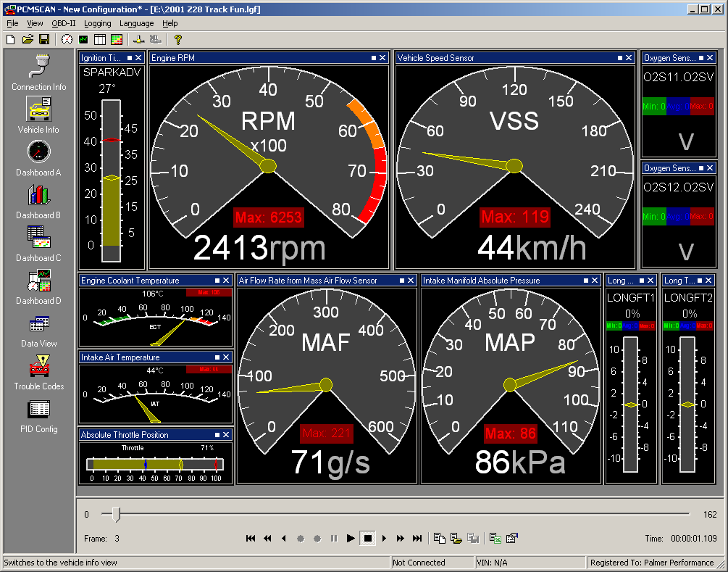The width and height of the screenshot is (728, 572).
Task: Open the Language menu
Action: [136, 23]
